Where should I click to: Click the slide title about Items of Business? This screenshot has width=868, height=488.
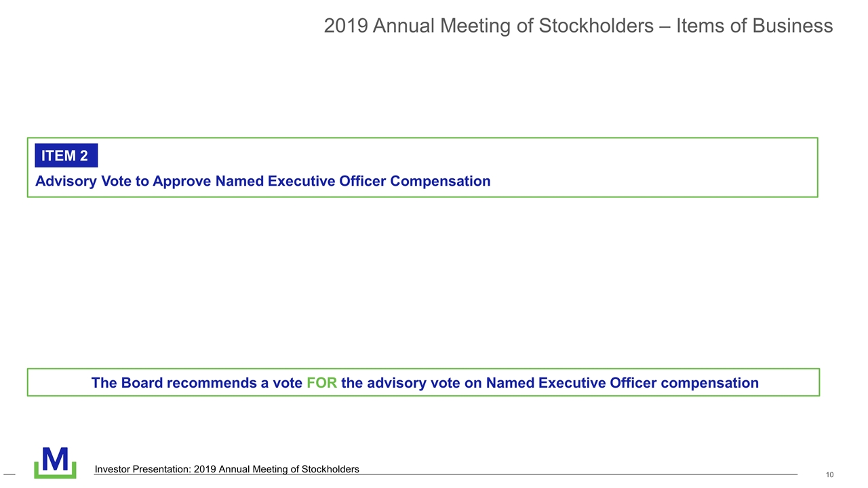[578, 26]
